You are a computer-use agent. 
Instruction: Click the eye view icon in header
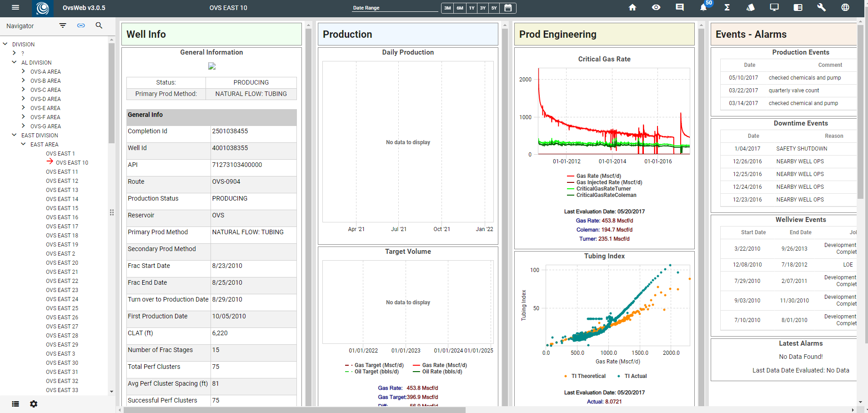tap(656, 7)
